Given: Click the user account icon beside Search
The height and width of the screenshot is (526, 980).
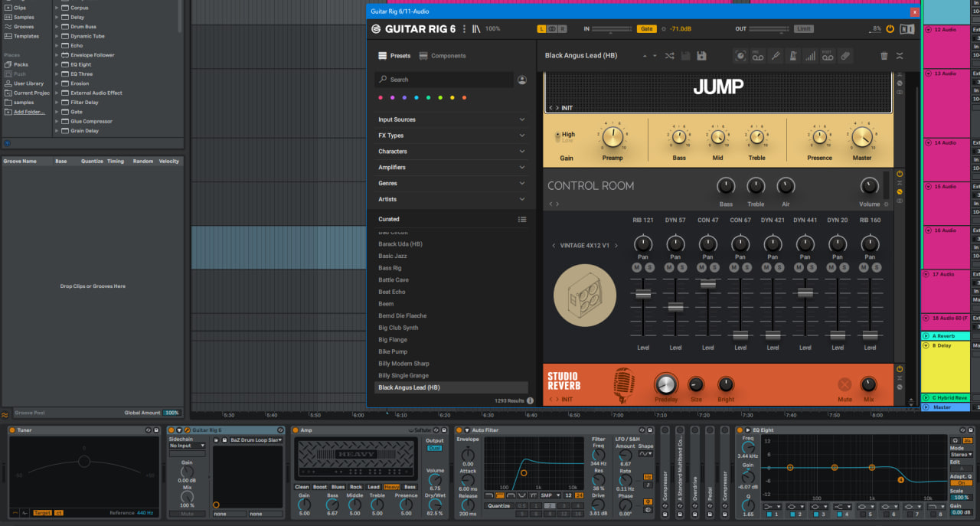Looking at the screenshot, I should point(522,80).
